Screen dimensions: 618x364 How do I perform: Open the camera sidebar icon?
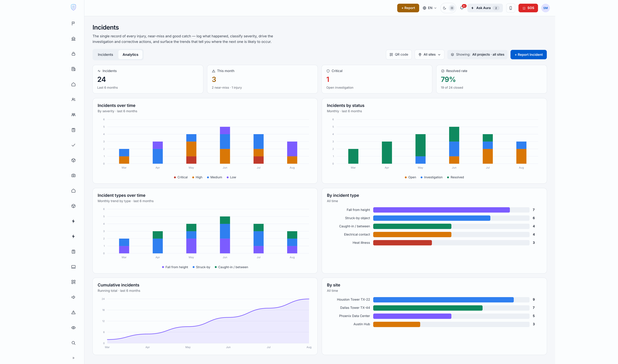pyautogui.click(x=73, y=176)
